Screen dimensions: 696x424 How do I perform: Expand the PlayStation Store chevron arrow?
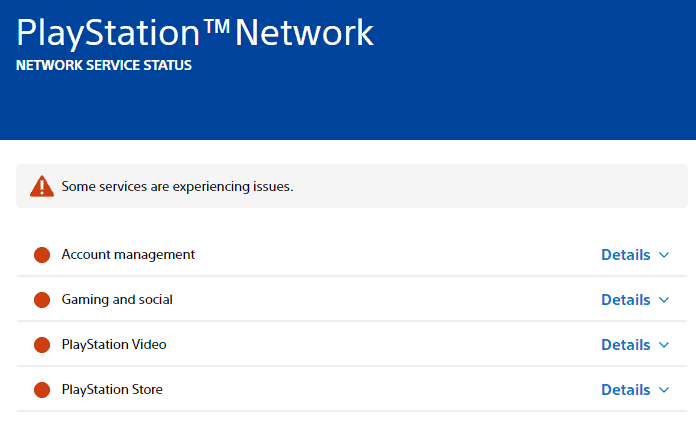[664, 390]
